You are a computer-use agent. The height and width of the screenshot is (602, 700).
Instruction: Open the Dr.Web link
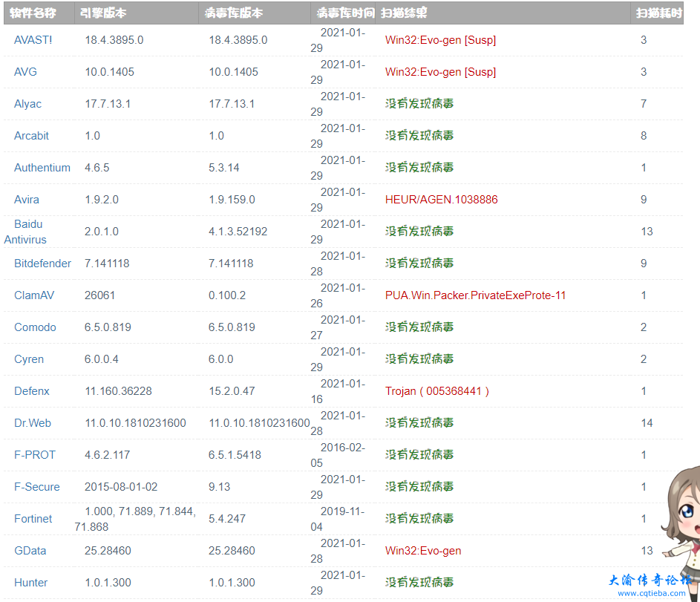(33, 423)
